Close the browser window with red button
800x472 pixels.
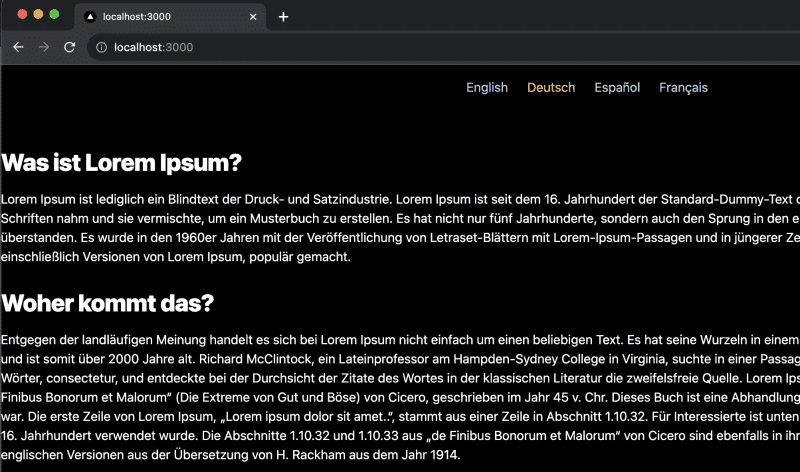23,16
